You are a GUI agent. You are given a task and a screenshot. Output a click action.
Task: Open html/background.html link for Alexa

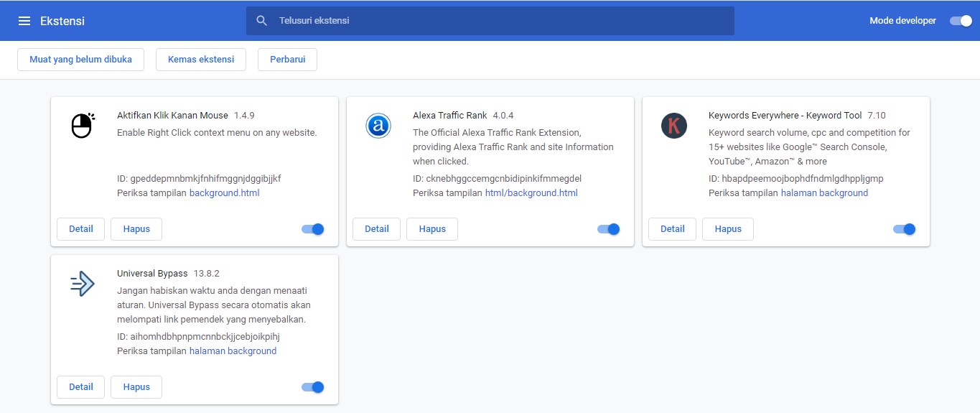531,193
